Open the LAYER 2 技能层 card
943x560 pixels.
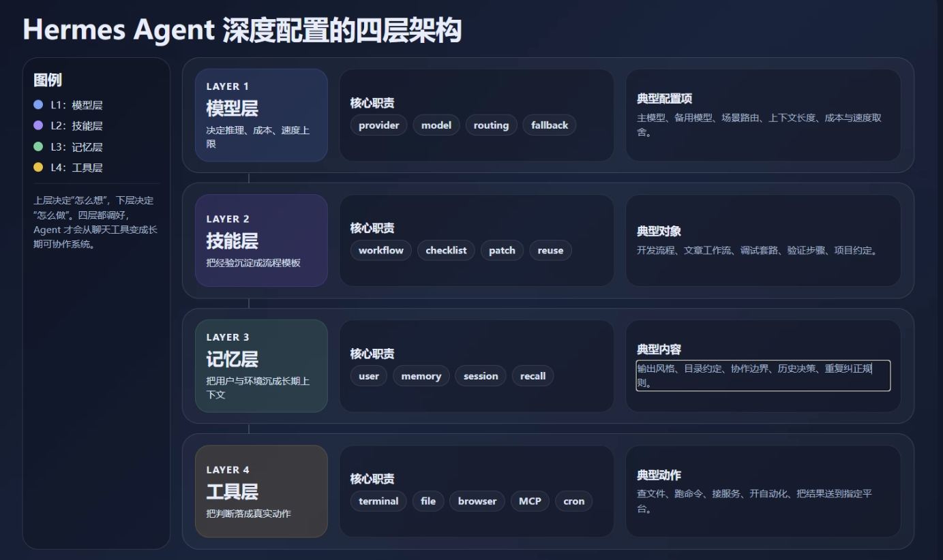click(261, 240)
